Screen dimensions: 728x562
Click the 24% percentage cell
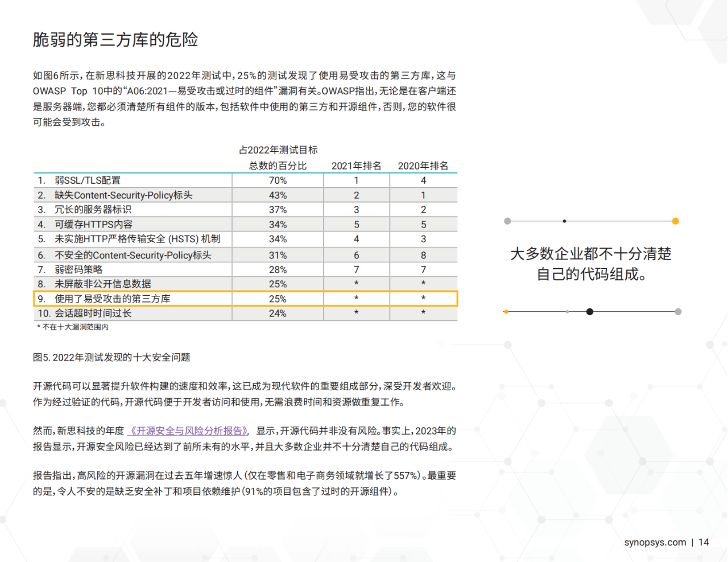(x=278, y=313)
